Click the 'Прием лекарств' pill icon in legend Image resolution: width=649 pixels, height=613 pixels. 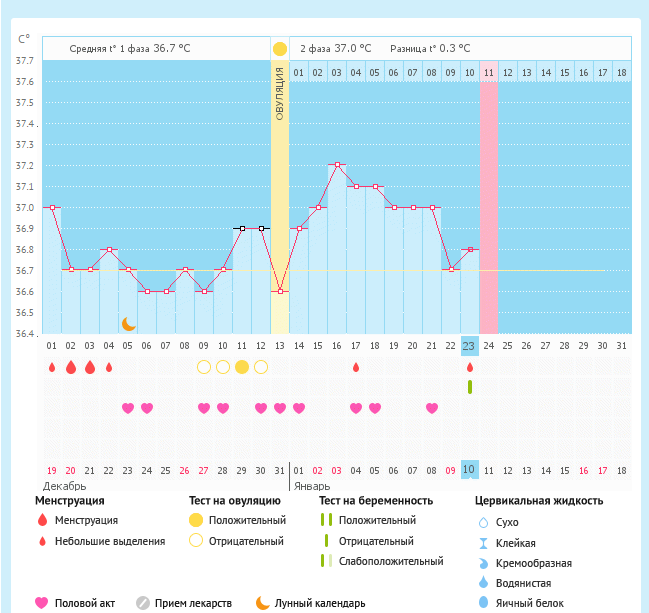pos(143,603)
